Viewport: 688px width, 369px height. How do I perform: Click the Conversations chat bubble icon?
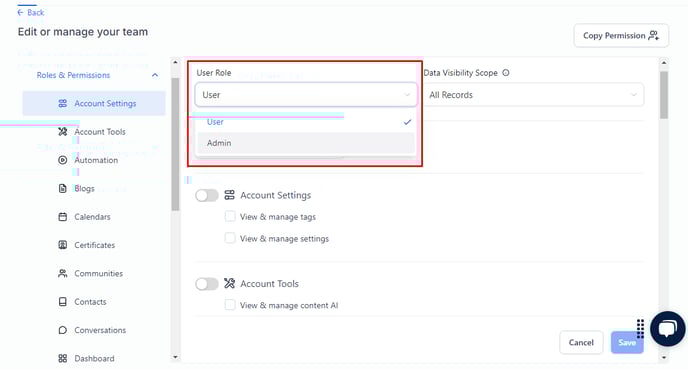[x=63, y=330]
